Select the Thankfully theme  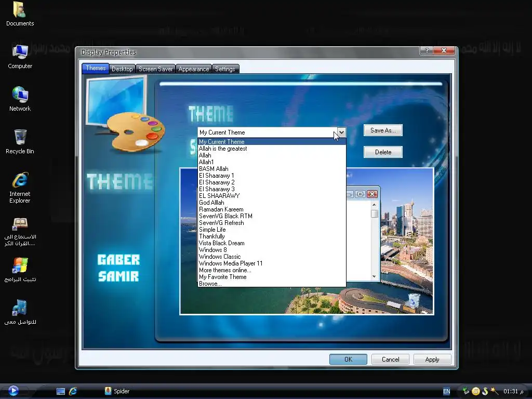coord(272,236)
